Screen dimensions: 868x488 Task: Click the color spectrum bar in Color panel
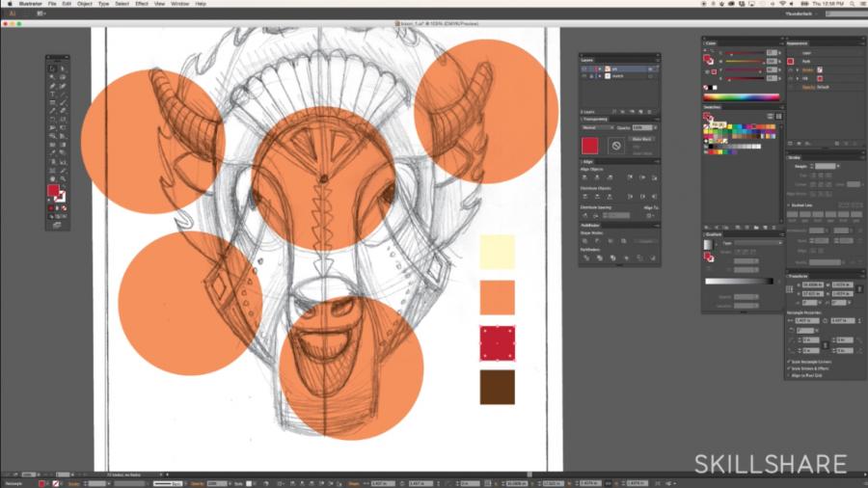(741, 97)
